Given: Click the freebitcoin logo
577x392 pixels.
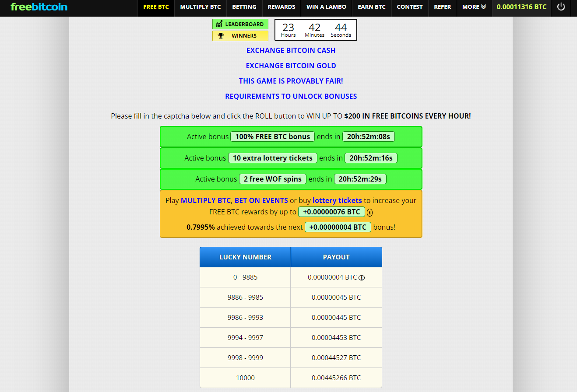Looking at the screenshot, I should point(39,7).
